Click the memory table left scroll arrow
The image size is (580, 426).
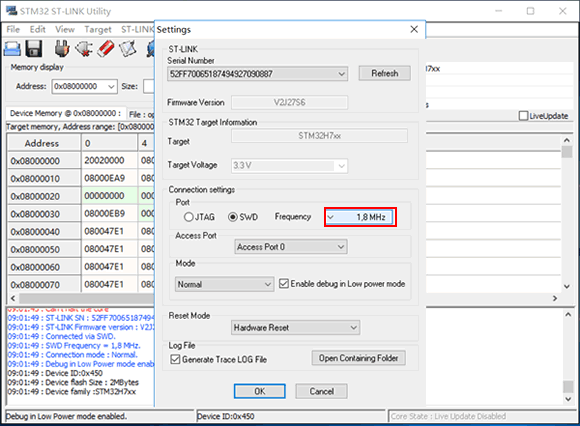pyautogui.click(x=13, y=298)
